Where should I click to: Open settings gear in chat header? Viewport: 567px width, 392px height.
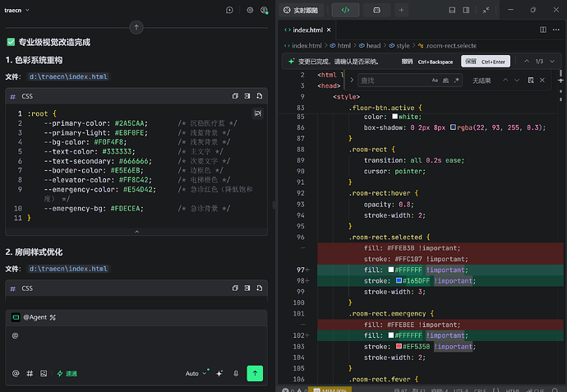(250, 10)
